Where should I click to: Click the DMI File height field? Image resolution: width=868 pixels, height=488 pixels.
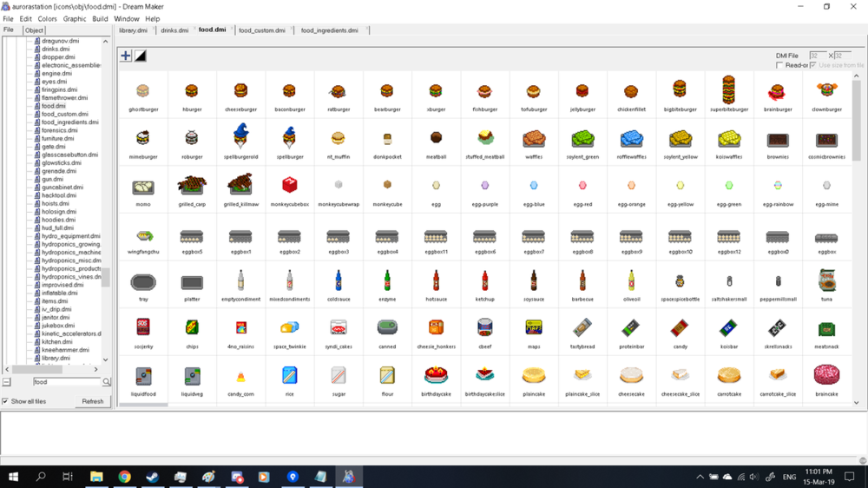[x=843, y=56]
